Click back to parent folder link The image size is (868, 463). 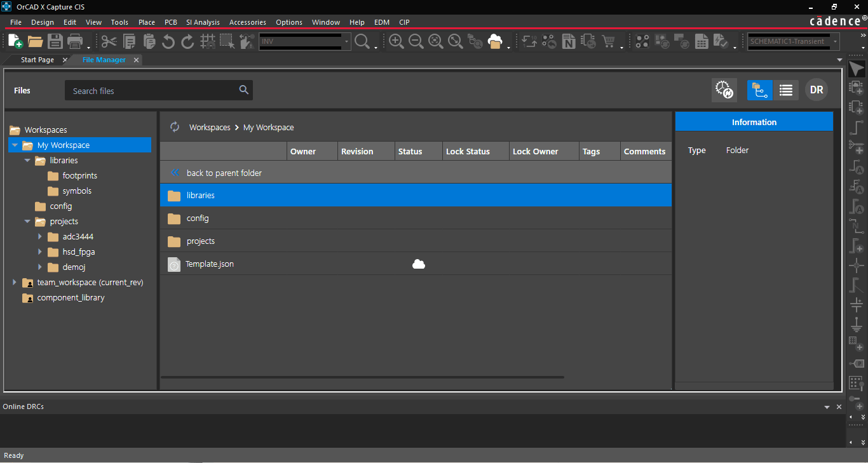click(x=224, y=173)
